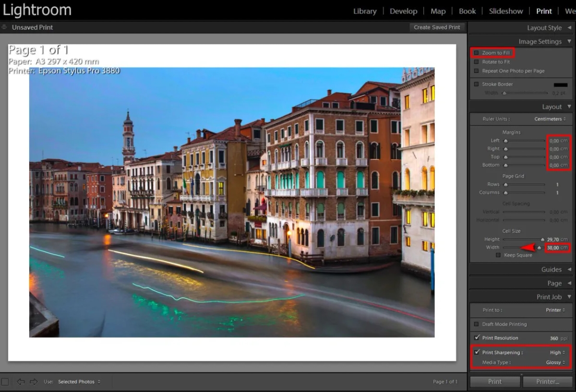The height and width of the screenshot is (392, 576).
Task: Go to next page using right arrow
Action: point(33,382)
